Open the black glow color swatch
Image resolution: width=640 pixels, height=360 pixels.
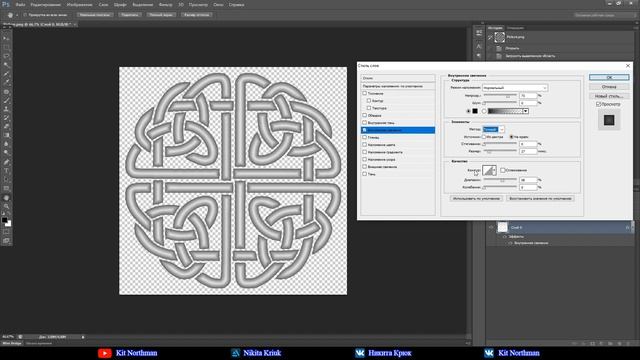click(475, 111)
